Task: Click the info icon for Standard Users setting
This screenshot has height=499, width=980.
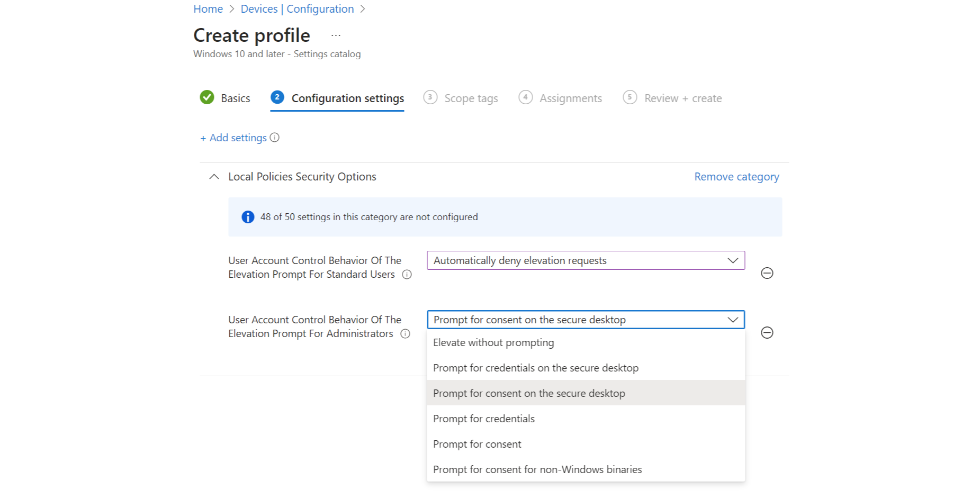Action: (407, 275)
